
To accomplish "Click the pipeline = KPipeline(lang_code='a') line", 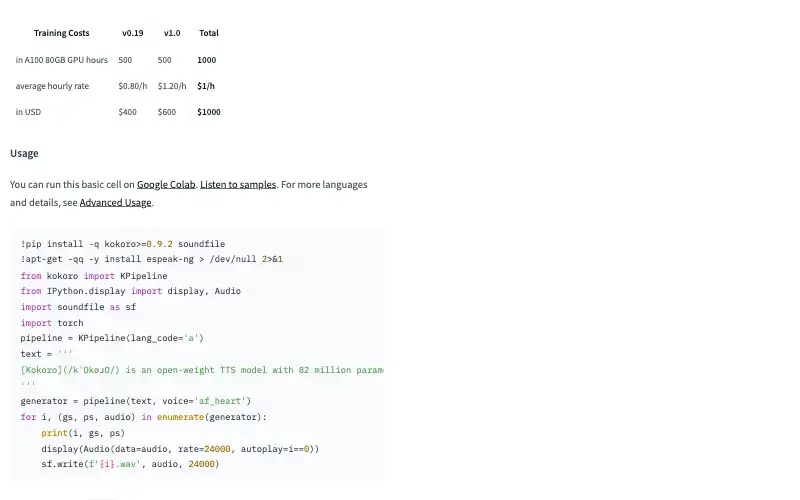I will [x=112, y=338].
